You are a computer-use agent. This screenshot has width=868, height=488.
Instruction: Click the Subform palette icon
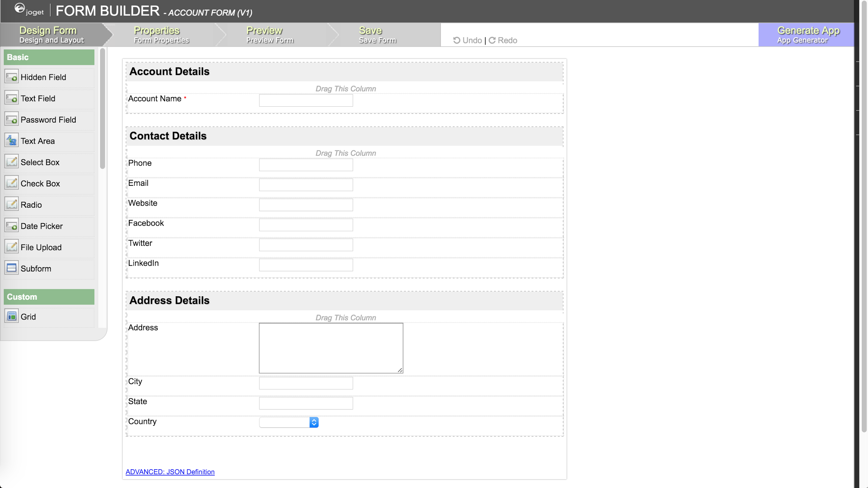[11, 268]
